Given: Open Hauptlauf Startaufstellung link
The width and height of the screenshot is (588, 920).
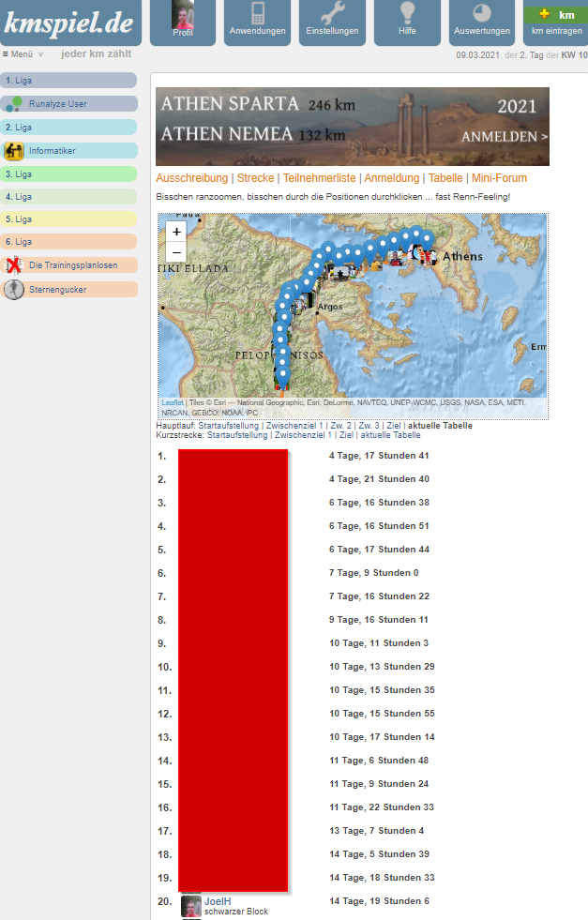Looking at the screenshot, I should coord(228,426).
